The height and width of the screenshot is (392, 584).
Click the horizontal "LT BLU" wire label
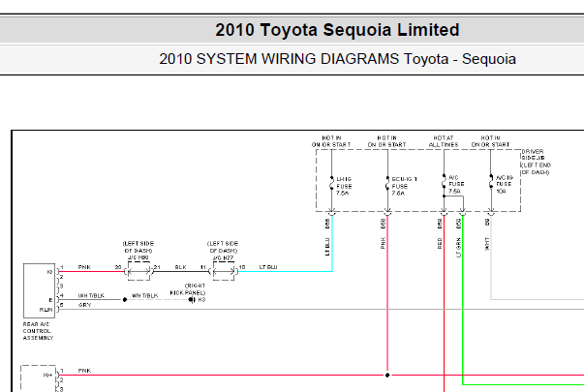[x=268, y=267]
